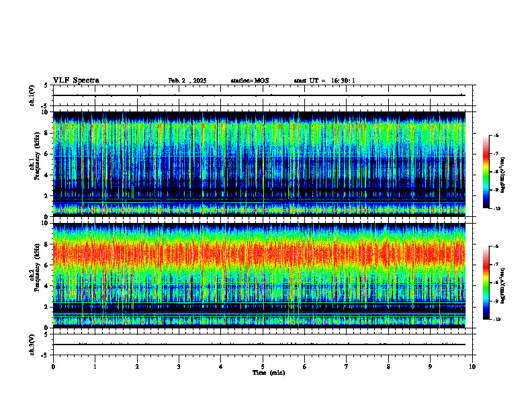Click the 'VLF Spectra' plot title
Viewport: 532px width, 411px height.
tap(77, 81)
